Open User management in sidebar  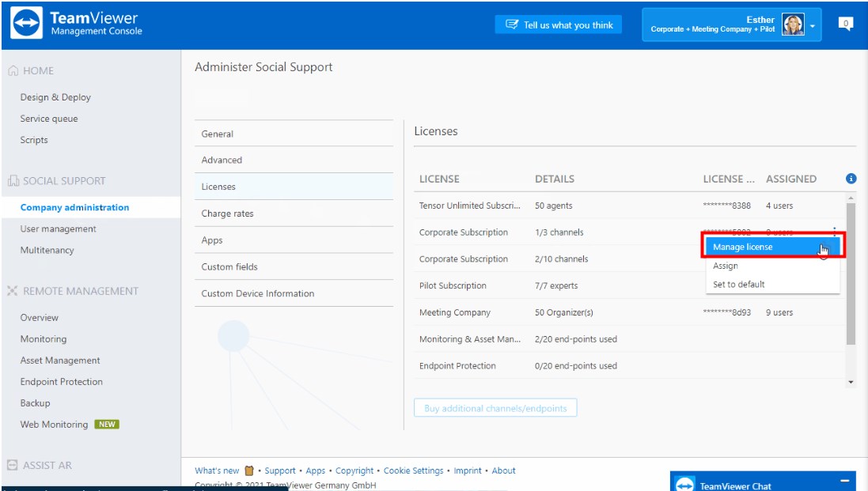point(58,229)
